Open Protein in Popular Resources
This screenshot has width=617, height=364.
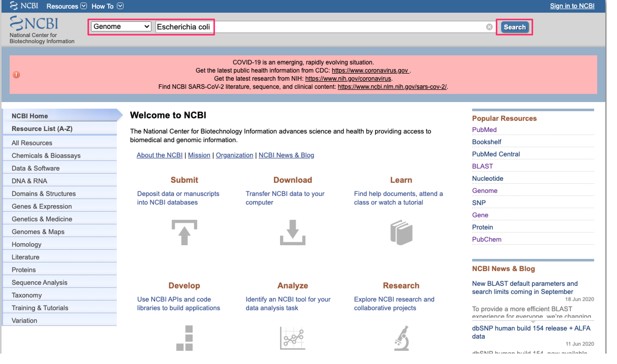point(483,227)
